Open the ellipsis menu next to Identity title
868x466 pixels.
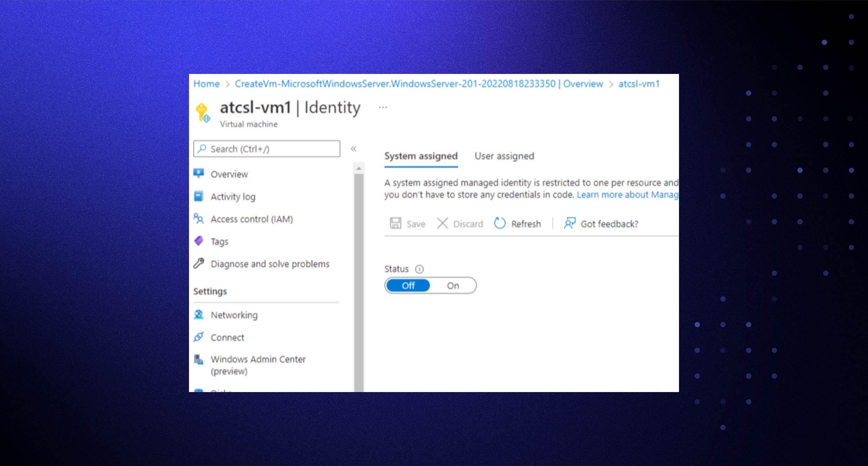[383, 107]
